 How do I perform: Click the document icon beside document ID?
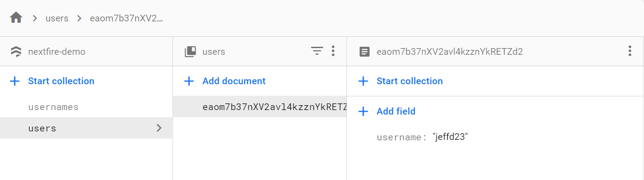[364, 52]
